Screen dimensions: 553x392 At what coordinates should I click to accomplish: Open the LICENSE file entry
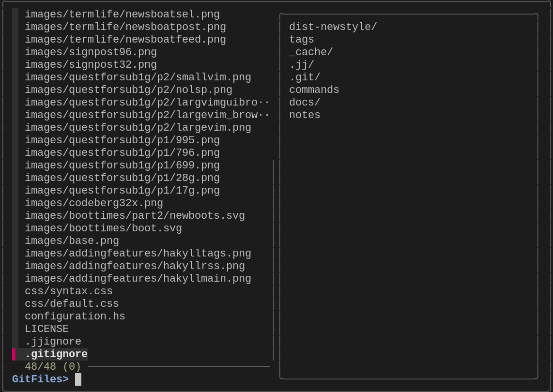[46, 329]
